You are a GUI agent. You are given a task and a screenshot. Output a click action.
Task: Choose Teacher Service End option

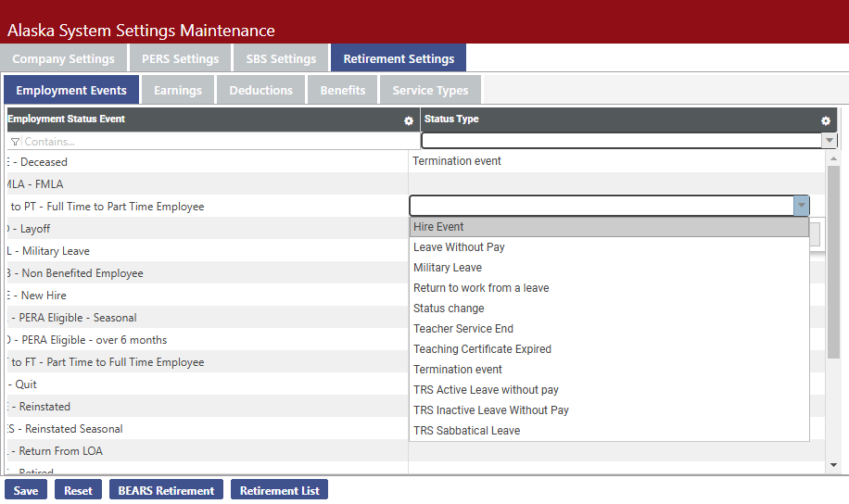[x=609, y=329]
